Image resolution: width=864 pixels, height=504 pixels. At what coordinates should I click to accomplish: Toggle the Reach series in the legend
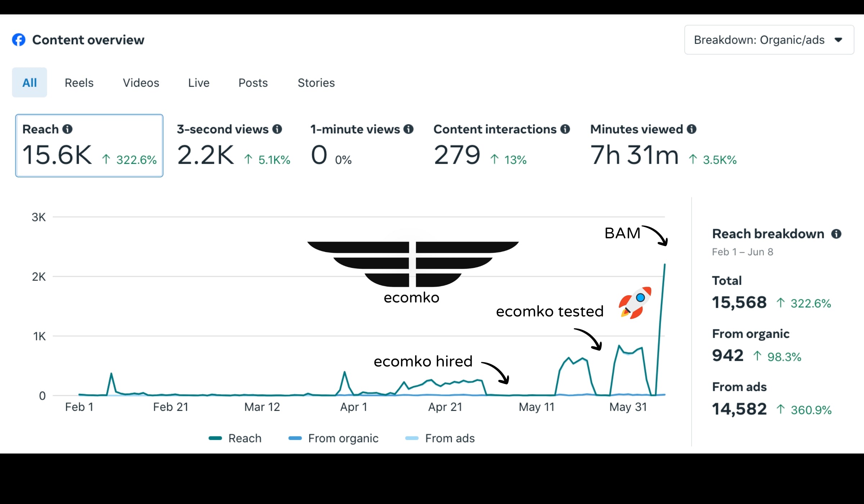click(x=245, y=438)
